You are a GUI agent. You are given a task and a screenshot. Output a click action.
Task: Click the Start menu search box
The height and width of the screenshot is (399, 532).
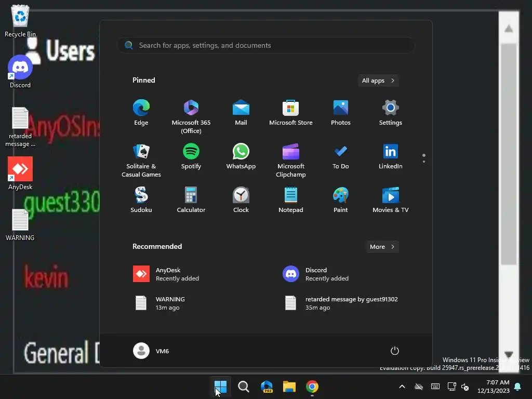(x=266, y=45)
